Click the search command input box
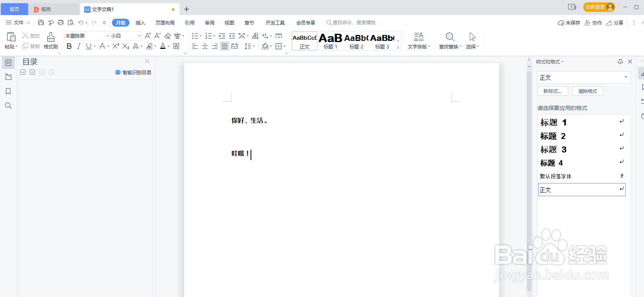This screenshot has height=297, width=644. point(351,23)
